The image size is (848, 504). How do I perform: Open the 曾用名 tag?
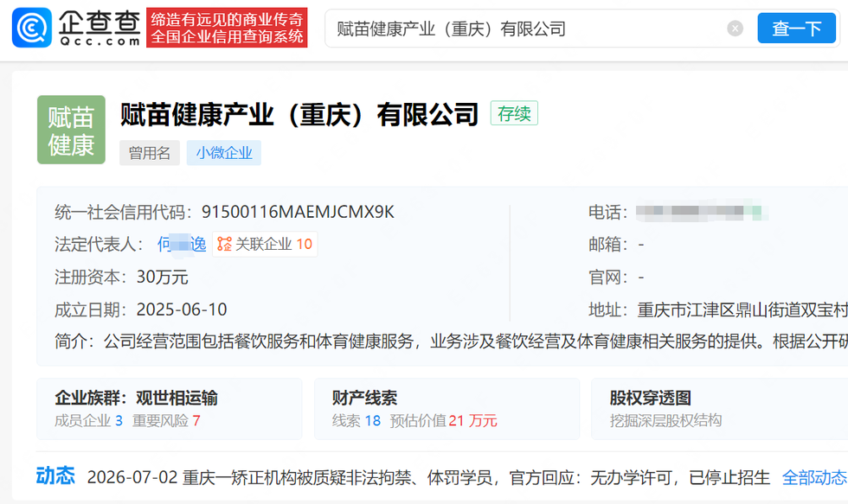coord(149,153)
